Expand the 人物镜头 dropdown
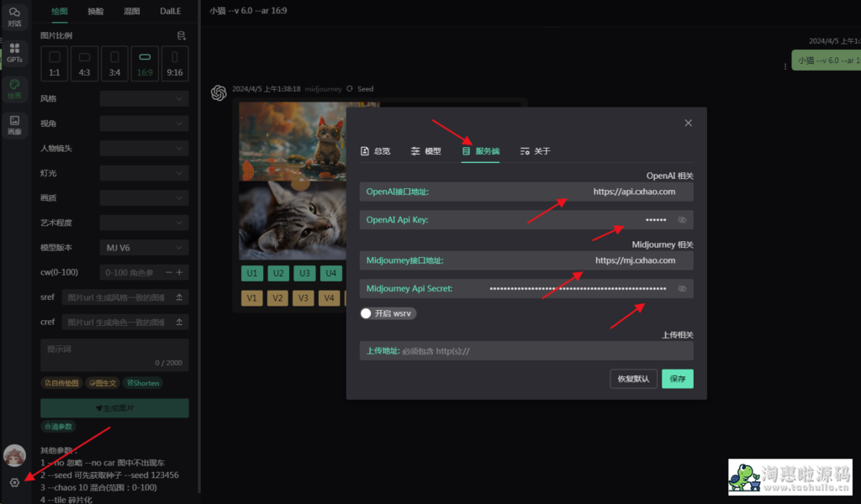Screen dimensions: 861x504 point(145,148)
